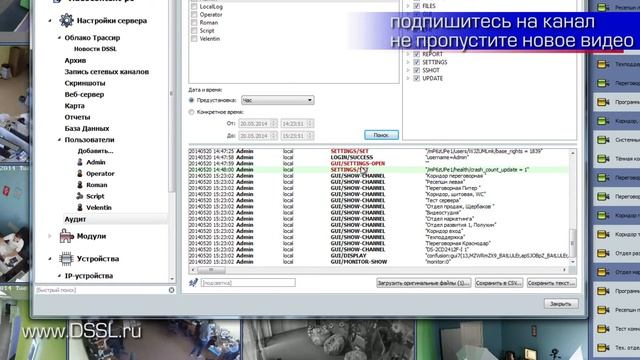Uncheck the UPDATE event category
640x360 pixels.
pyautogui.click(x=417, y=78)
